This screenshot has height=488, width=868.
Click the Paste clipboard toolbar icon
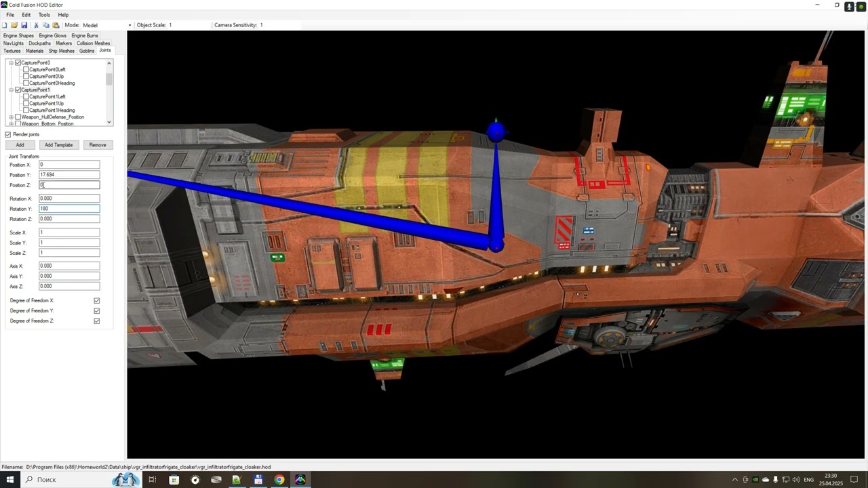(x=56, y=25)
